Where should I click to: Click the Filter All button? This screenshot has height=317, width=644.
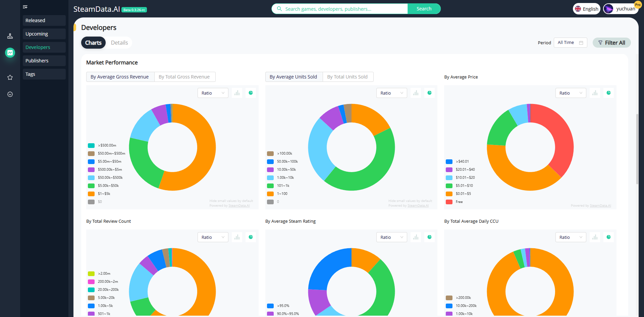click(612, 43)
